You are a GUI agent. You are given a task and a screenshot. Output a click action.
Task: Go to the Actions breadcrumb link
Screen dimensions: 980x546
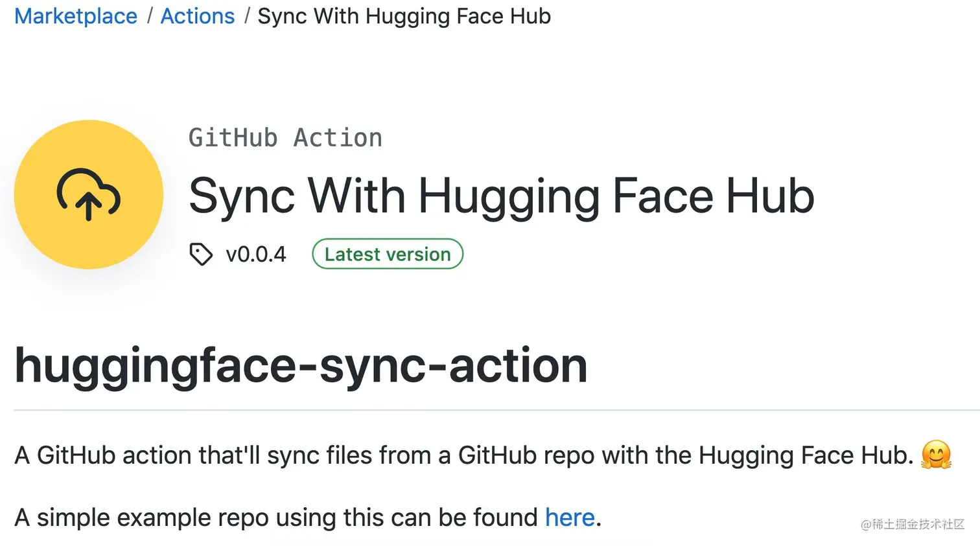198,16
